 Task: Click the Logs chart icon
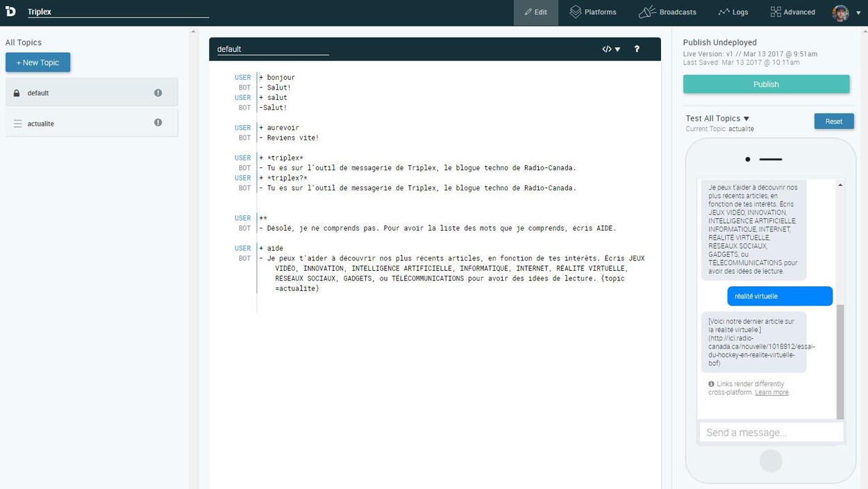724,13
